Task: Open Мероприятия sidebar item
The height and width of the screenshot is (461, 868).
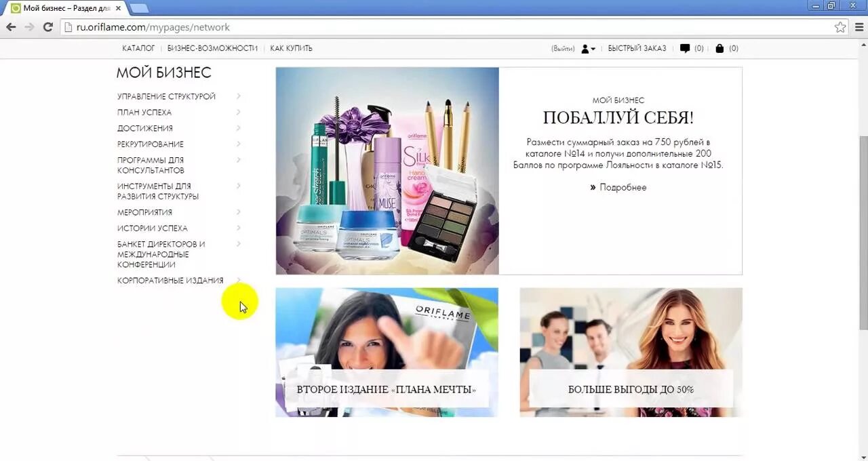Action: pyautogui.click(x=144, y=213)
